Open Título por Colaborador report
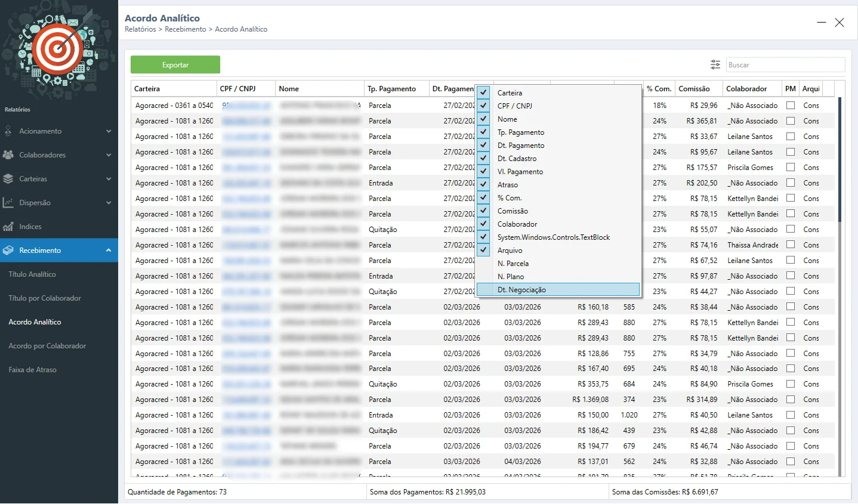Viewport: 858px width, 504px height. tap(45, 298)
